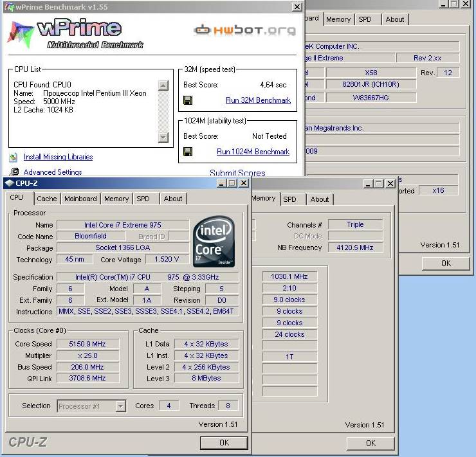Click OK in the front CPU-Z window

click(x=224, y=443)
